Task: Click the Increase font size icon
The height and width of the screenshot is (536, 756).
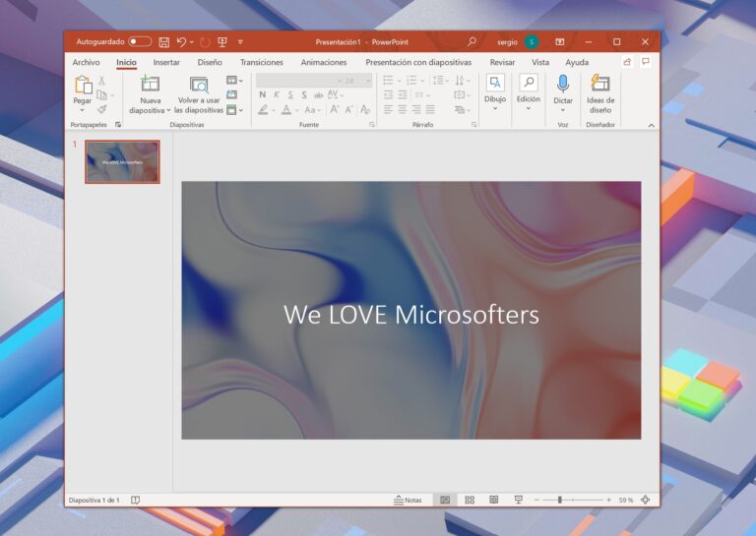Action: coord(334,110)
